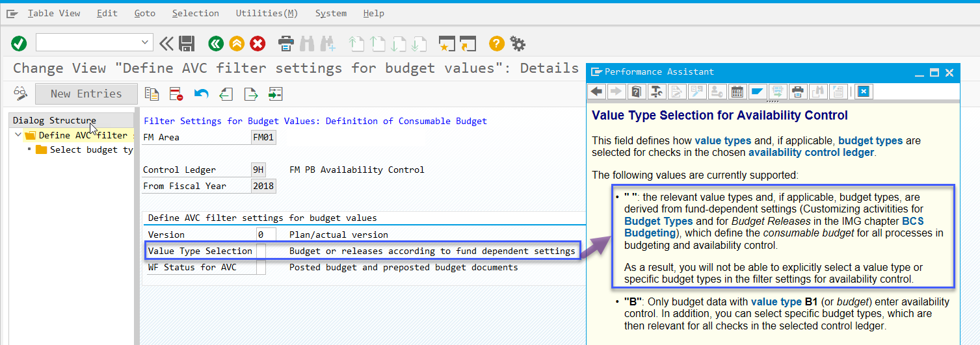Viewport: 980px width, 345px height.
Task: Click the Generate Shortcut icon
Action: (x=468, y=44)
